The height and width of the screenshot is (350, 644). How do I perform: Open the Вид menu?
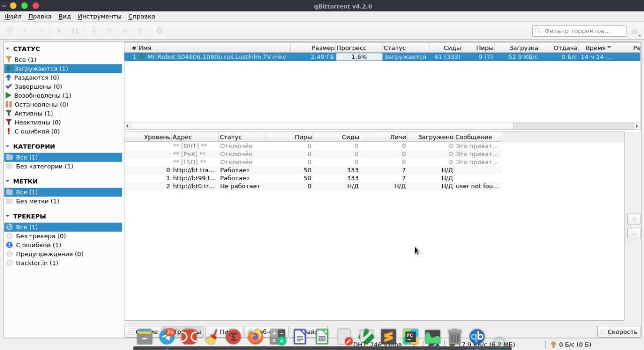pos(64,16)
